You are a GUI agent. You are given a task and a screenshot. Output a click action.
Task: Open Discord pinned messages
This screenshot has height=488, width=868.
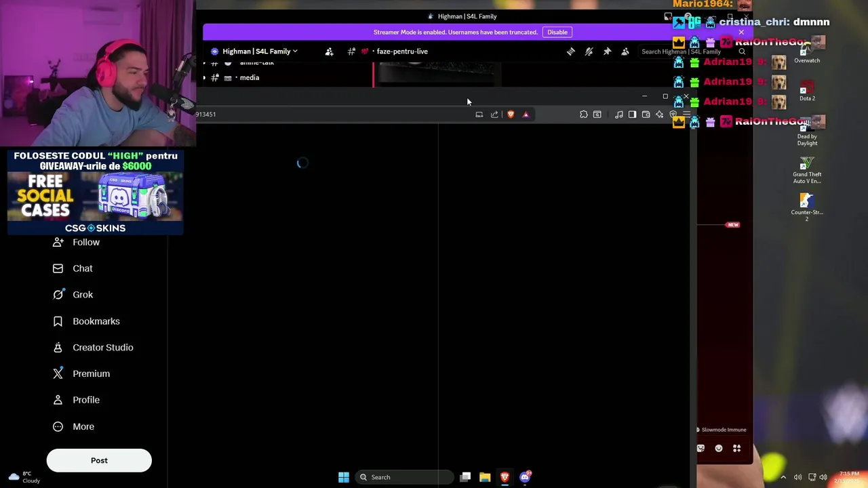point(607,52)
